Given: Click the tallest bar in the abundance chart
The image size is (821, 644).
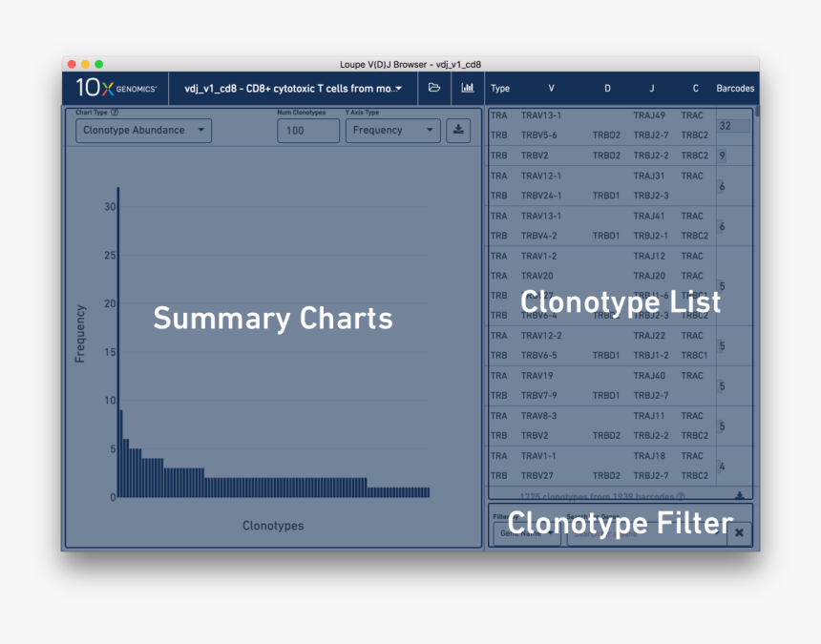Looking at the screenshot, I should click(118, 342).
